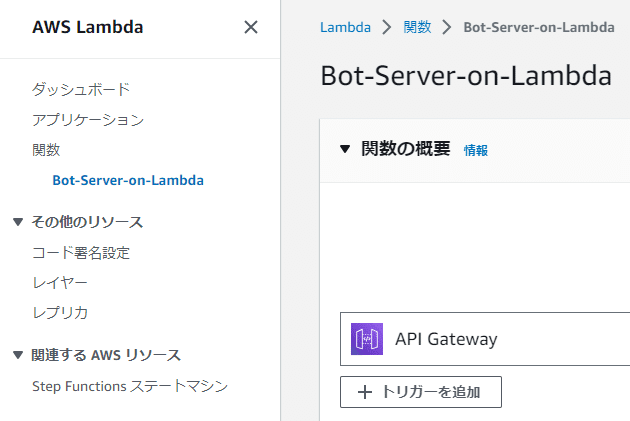Screen dimensions: 630x421
Task: Open Step Functions ステートマシン link
Action: click(130, 386)
